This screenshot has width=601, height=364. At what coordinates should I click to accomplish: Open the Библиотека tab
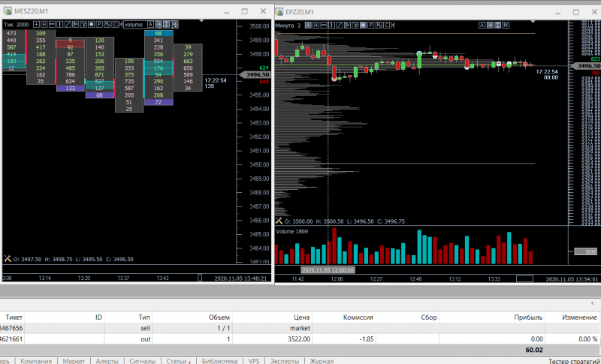(x=219, y=361)
